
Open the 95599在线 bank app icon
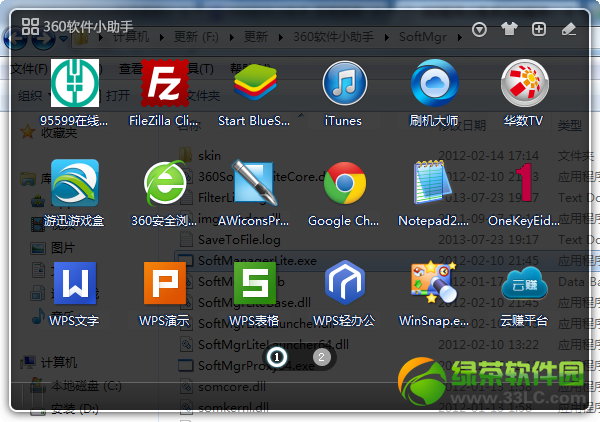tap(75, 83)
